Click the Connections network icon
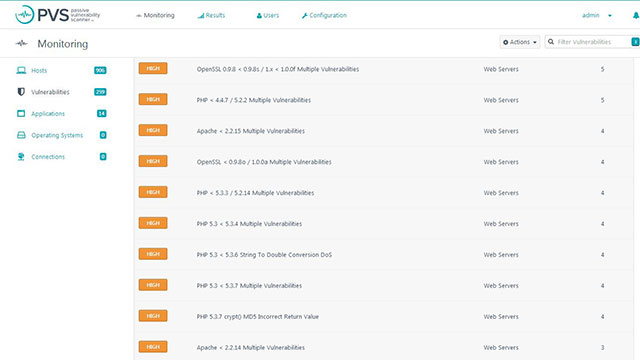The width and height of the screenshot is (640, 360). point(21,157)
